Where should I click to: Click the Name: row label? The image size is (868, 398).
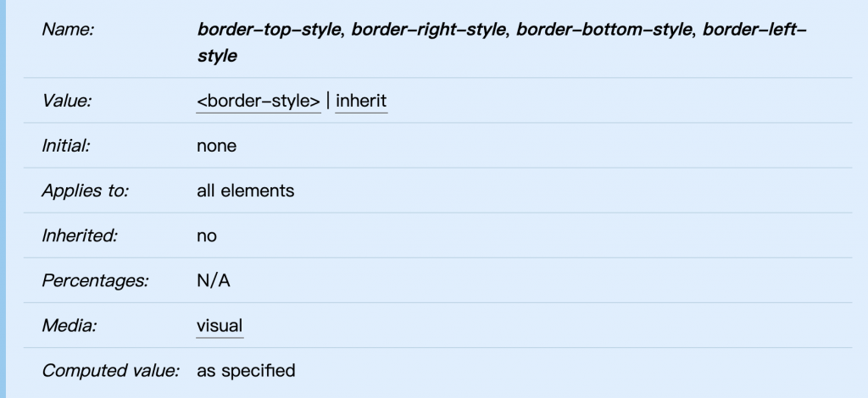tap(68, 30)
